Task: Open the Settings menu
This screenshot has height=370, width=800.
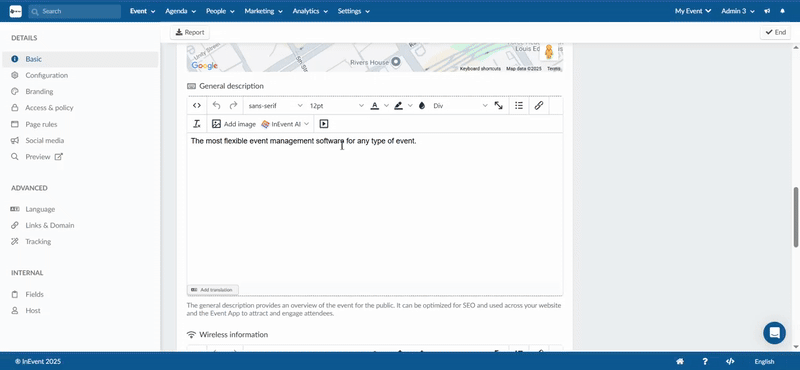Action: coord(354,11)
